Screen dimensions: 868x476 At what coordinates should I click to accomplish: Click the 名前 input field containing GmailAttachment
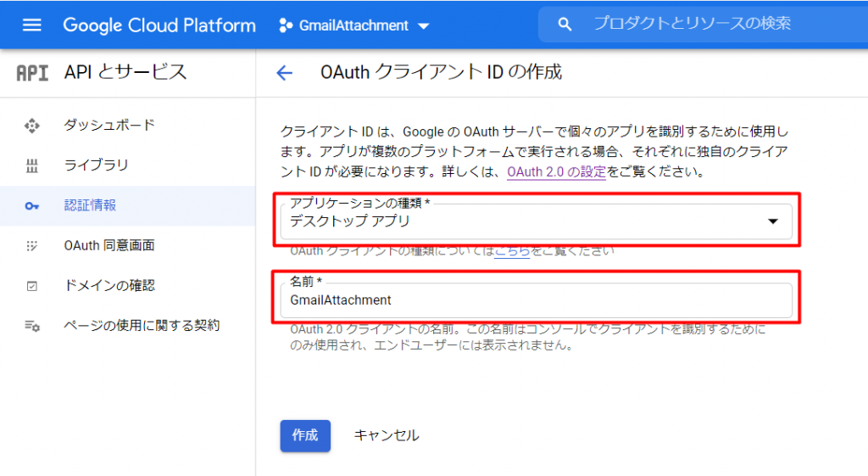(536, 300)
